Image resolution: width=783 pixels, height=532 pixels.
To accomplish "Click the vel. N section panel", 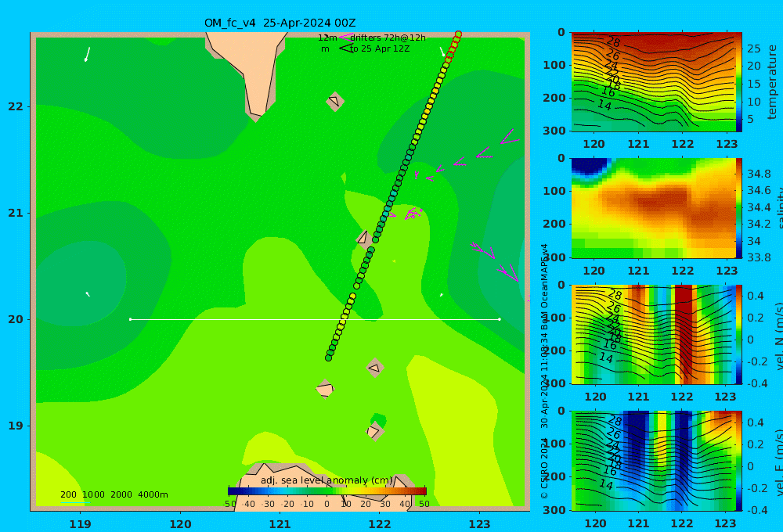I will point(653,334).
